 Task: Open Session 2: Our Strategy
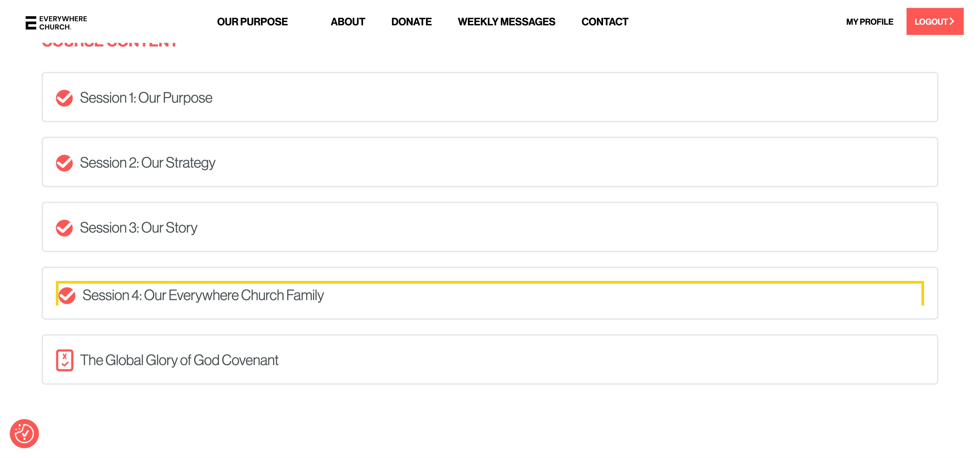490,162
